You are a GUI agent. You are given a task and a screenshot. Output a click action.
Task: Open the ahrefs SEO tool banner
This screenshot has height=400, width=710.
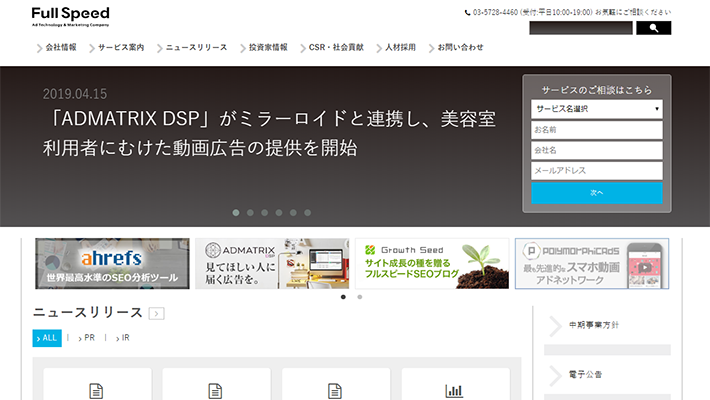click(112, 264)
